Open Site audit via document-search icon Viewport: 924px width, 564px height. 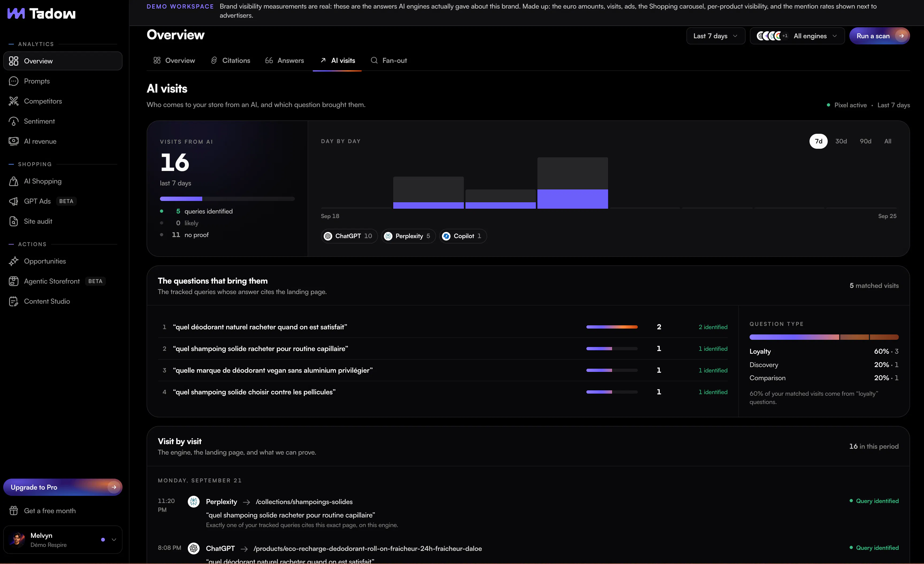click(x=13, y=221)
